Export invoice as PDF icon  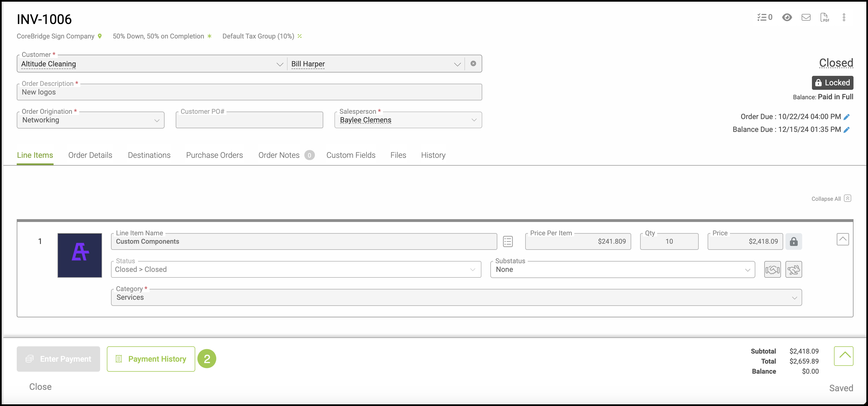point(824,17)
